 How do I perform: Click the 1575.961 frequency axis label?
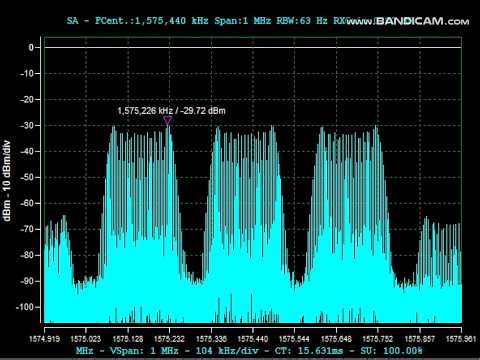point(461,339)
